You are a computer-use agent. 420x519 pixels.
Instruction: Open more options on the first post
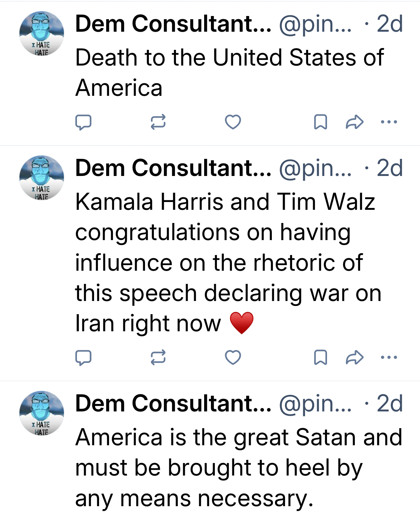pos(389,122)
